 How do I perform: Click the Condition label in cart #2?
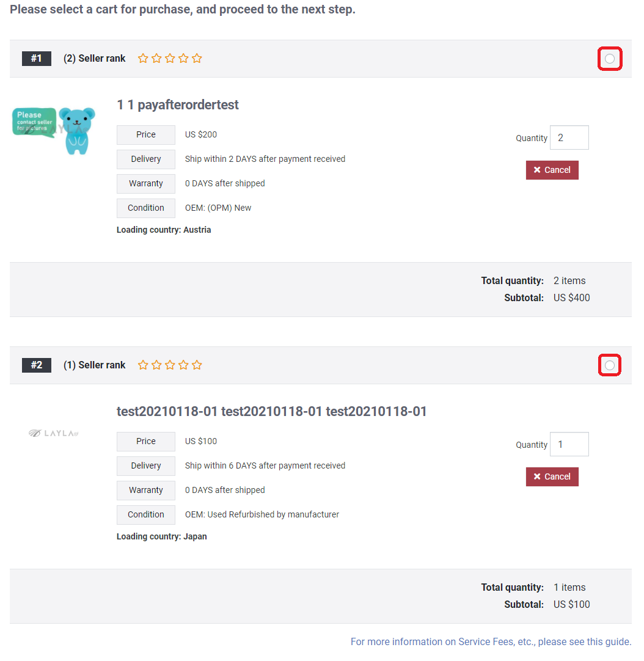tap(146, 515)
